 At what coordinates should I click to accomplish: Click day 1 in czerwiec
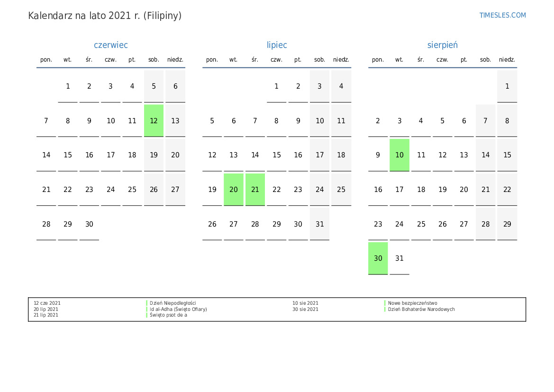pyautogui.click(x=68, y=86)
